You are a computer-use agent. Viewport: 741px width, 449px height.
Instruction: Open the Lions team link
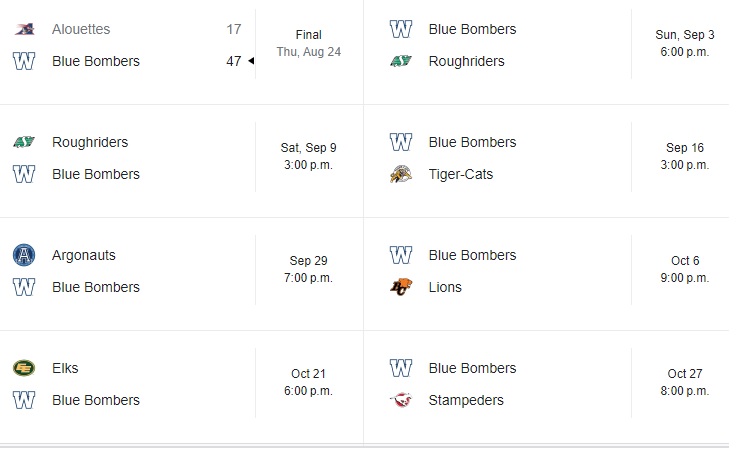tap(445, 288)
